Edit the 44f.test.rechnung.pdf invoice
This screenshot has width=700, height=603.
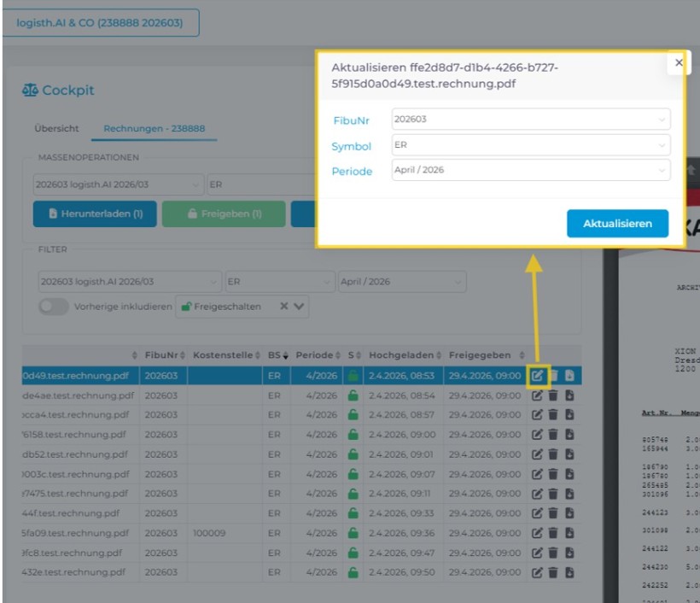coord(537,513)
